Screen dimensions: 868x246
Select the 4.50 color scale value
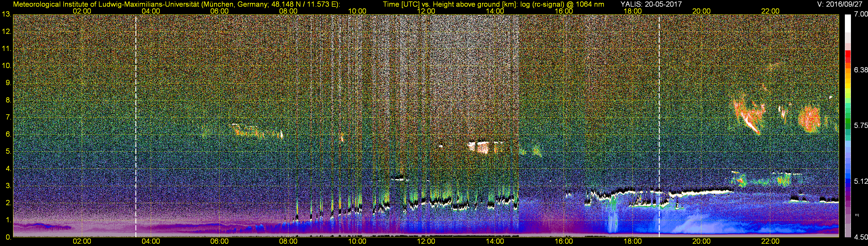tap(861, 237)
